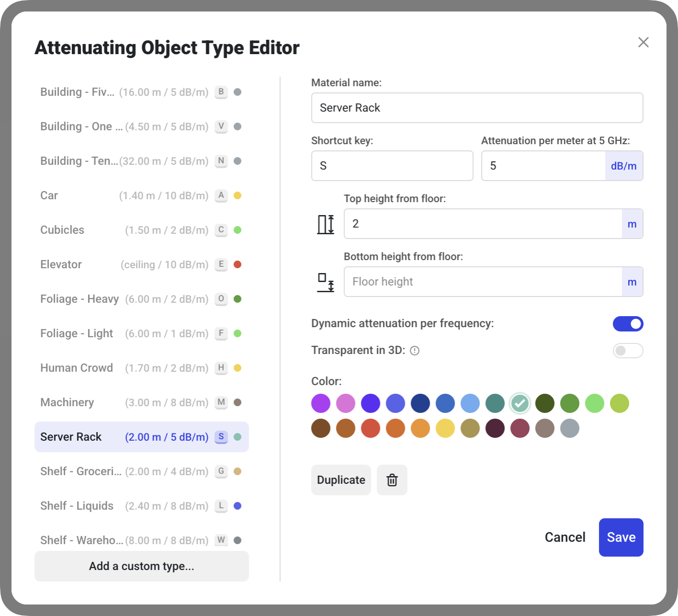678x616 pixels.
Task: Click the red color dot beside Elevator
Action: click(x=237, y=264)
